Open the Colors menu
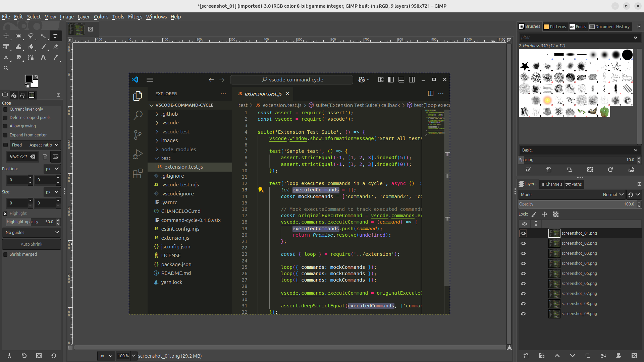This screenshot has width=644, height=362. (101, 17)
